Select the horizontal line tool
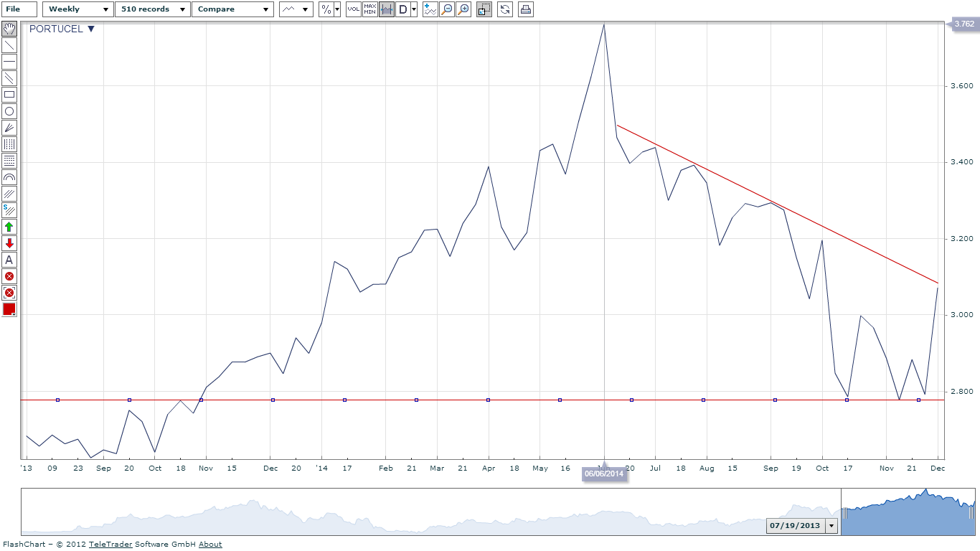This screenshot has width=980, height=551. point(9,62)
